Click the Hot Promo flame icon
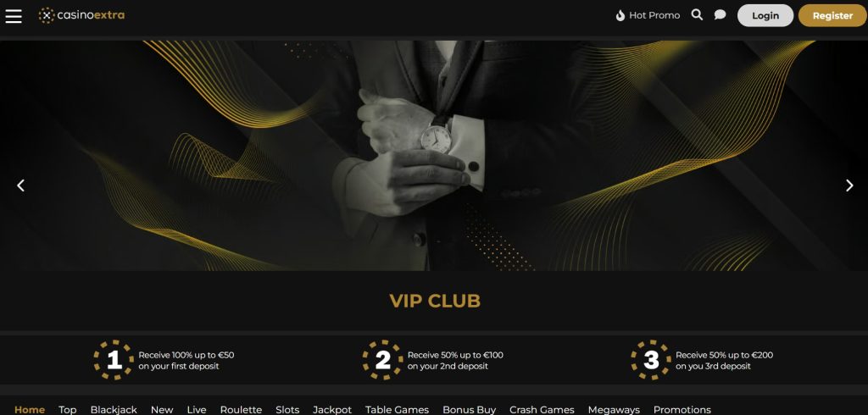 point(620,15)
